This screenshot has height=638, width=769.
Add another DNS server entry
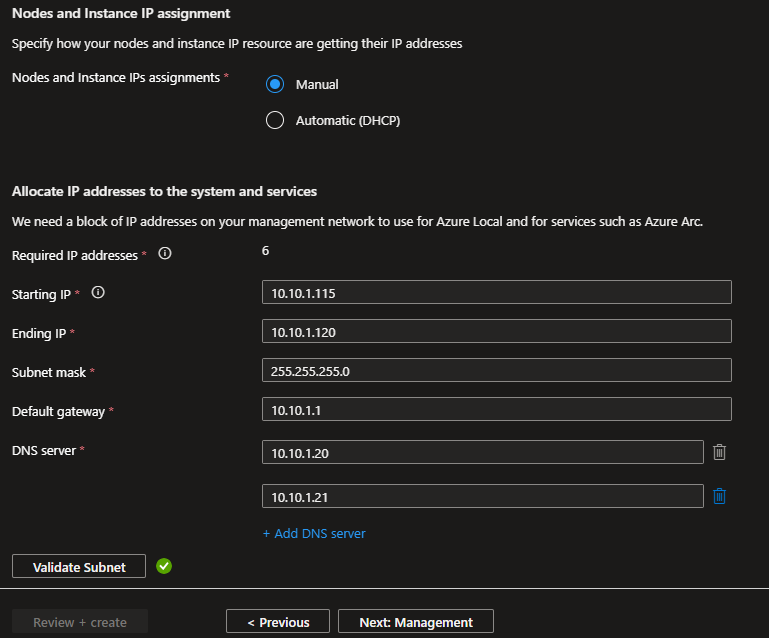314,534
